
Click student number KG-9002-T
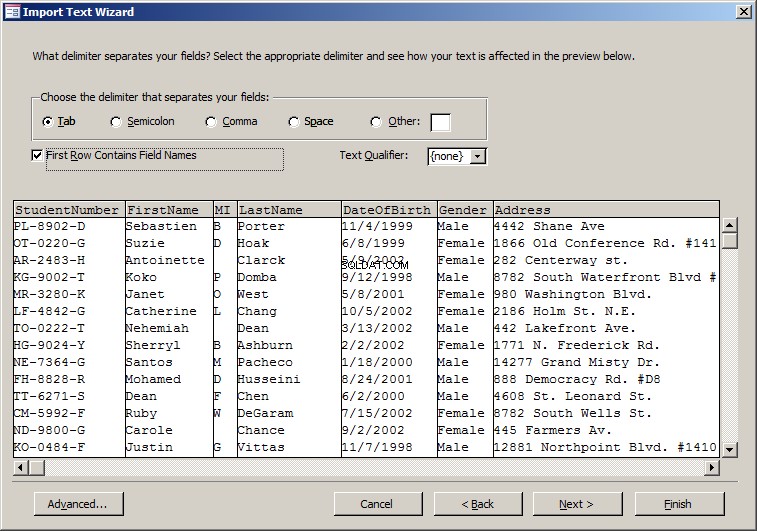50,277
